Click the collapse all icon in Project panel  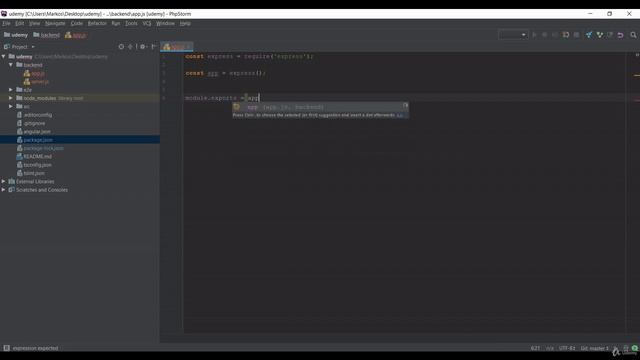click(131, 47)
